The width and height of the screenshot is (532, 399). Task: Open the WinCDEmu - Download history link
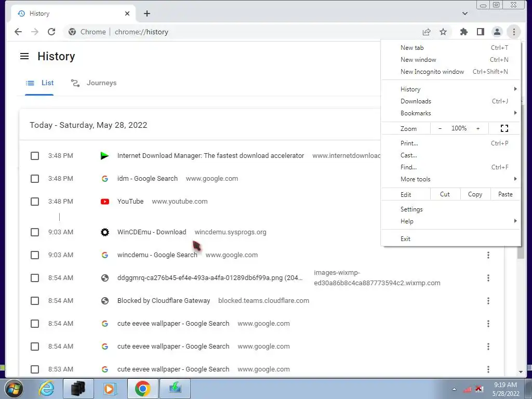point(152,232)
